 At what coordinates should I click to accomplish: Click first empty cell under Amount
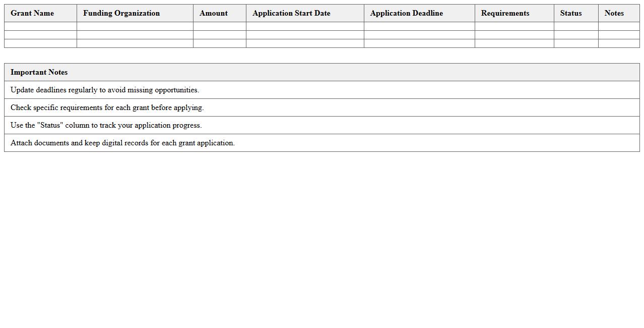click(220, 26)
